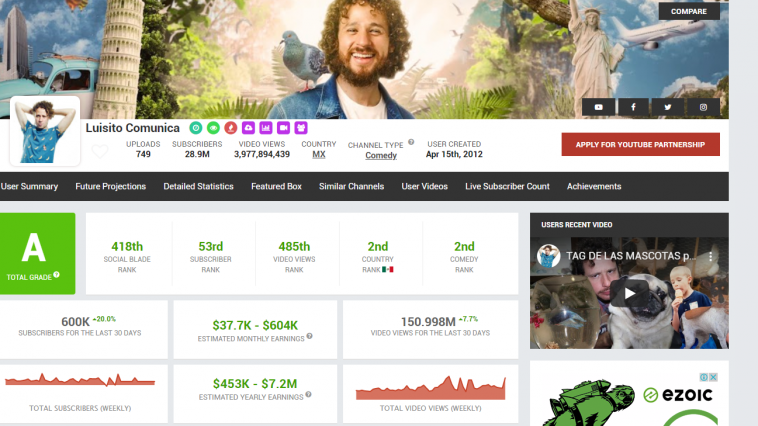Screen dimensions: 758x426
Task: Follow the MX country link
Action: [319, 154]
